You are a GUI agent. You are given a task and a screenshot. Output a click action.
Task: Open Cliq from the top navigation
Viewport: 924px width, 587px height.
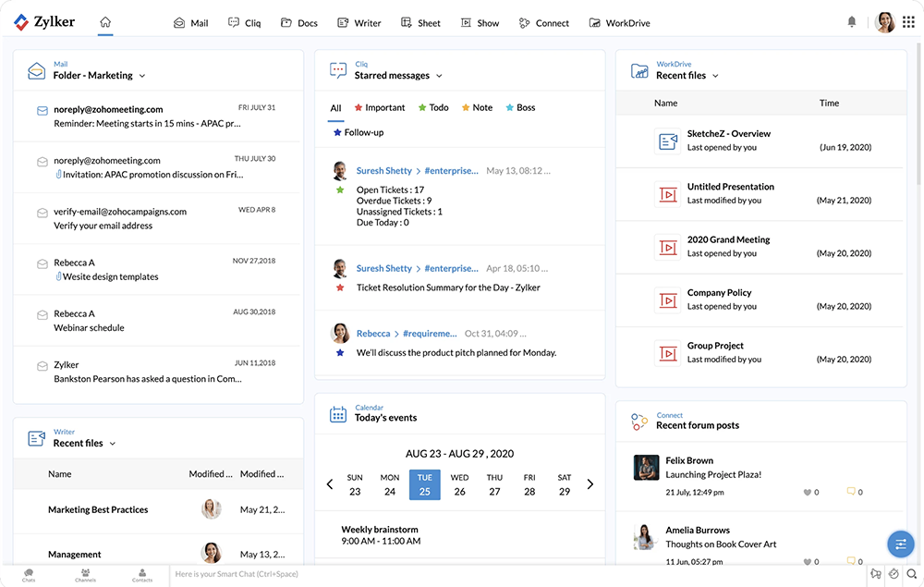click(245, 23)
